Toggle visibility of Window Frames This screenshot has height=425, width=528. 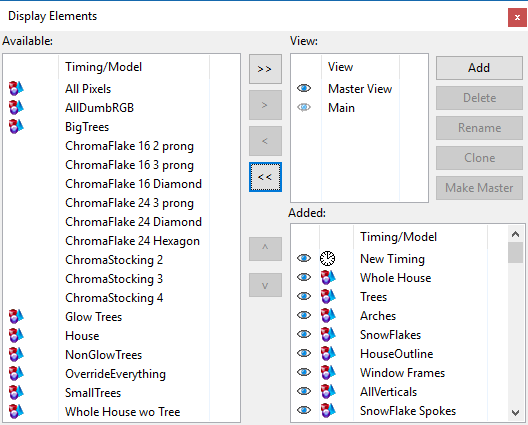304,372
